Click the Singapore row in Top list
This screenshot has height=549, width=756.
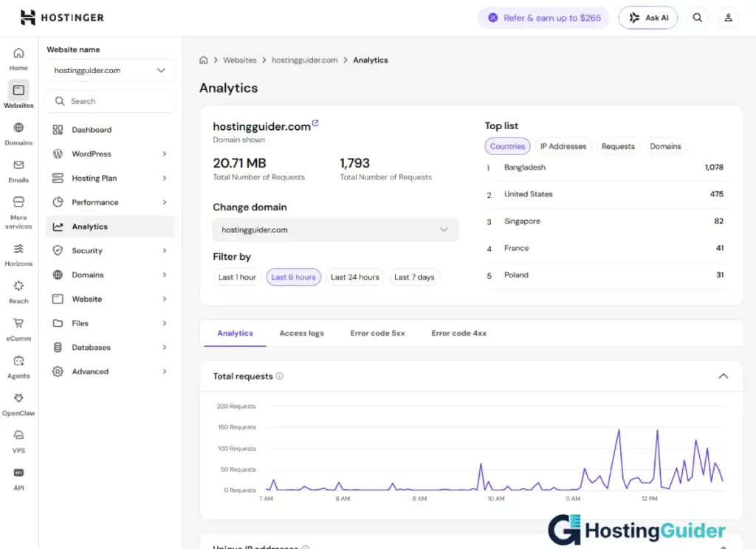pyautogui.click(x=607, y=221)
